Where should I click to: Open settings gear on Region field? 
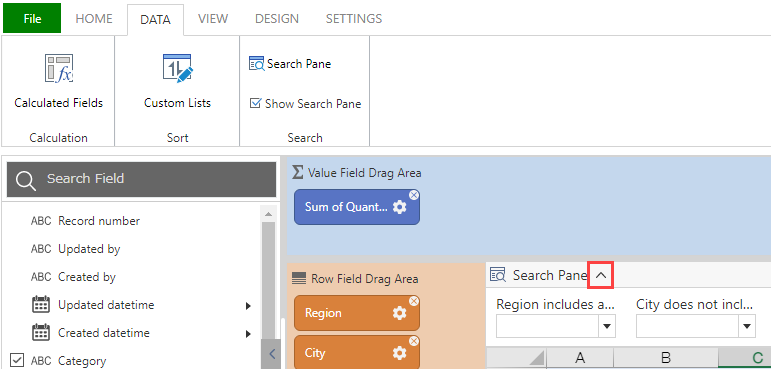point(399,313)
